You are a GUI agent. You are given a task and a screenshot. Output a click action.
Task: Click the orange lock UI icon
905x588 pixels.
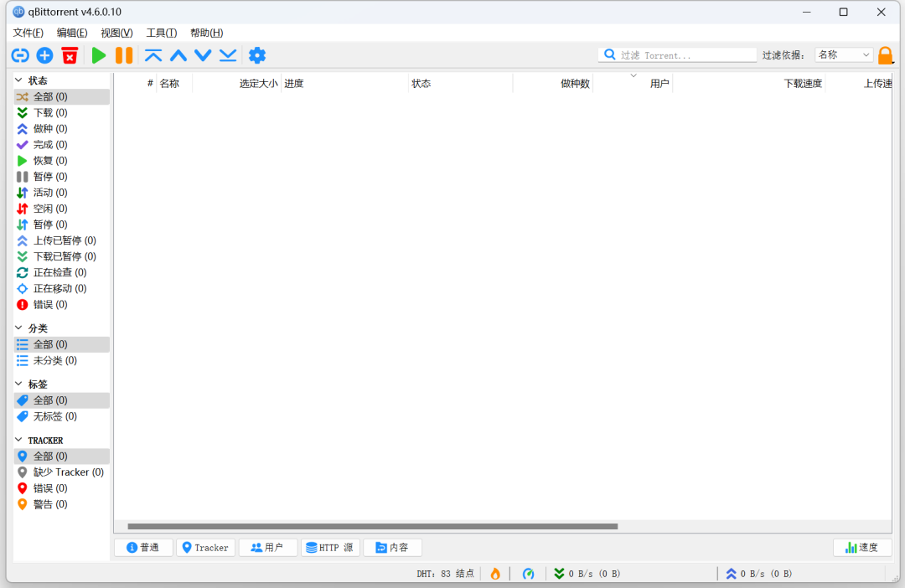[x=885, y=55]
